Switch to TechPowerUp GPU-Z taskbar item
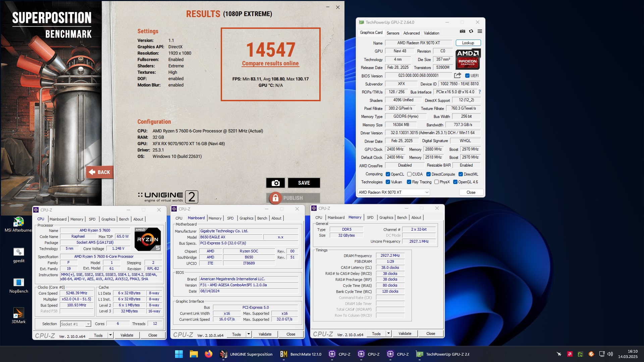This screenshot has height=362, width=644. click(442, 354)
